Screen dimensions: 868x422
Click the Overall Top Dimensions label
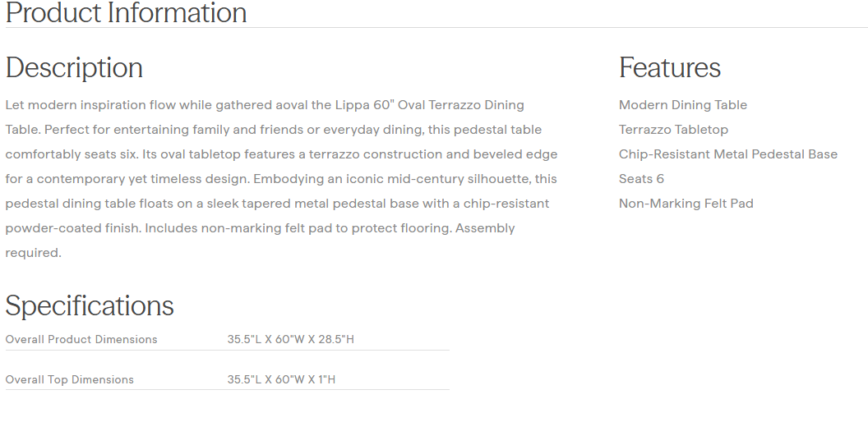tap(69, 379)
